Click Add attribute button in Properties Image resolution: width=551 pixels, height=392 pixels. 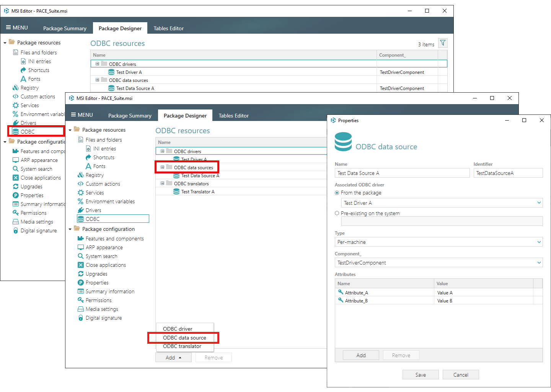pyautogui.click(x=361, y=355)
